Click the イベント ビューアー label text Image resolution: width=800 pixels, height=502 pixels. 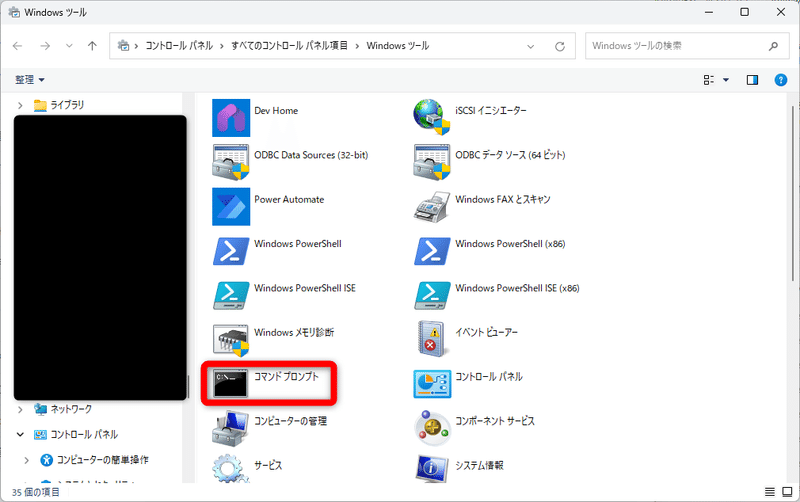[x=486, y=332]
